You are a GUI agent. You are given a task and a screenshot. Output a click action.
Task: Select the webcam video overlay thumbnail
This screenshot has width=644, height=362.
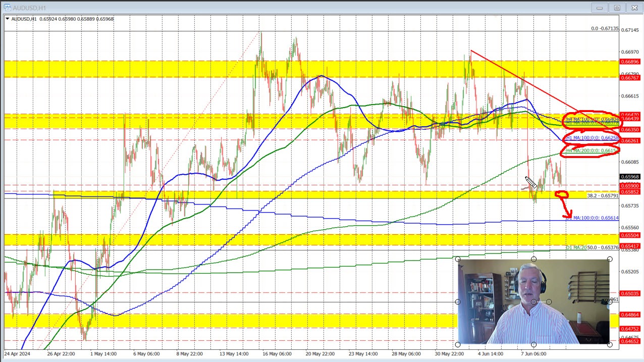click(x=533, y=301)
